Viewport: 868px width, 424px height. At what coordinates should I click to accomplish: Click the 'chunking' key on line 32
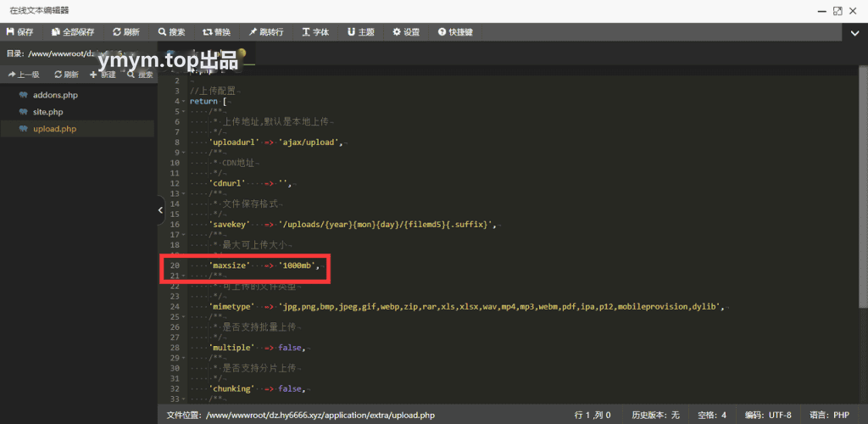(x=231, y=388)
